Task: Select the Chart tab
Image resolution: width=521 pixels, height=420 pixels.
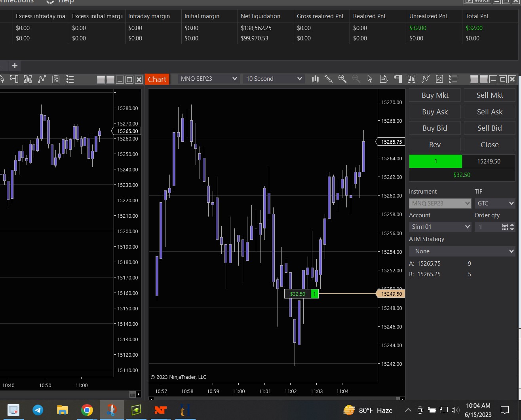Action: pos(157,79)
